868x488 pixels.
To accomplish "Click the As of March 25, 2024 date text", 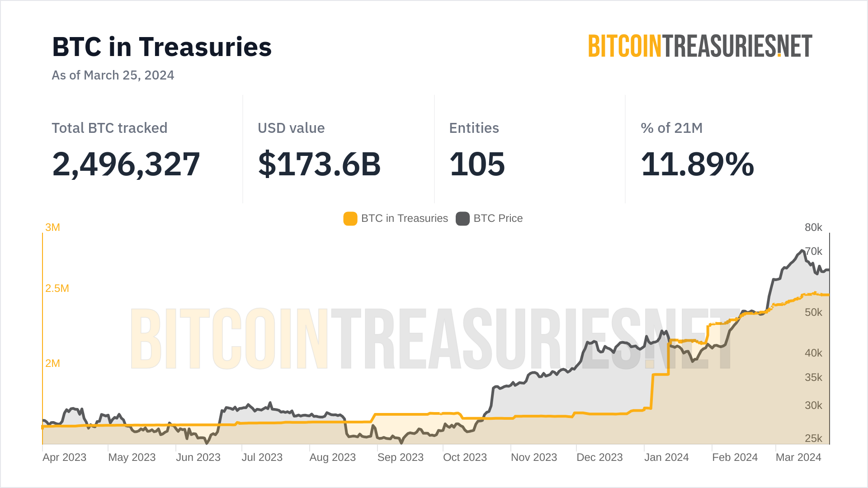I will tap(113, 75).
